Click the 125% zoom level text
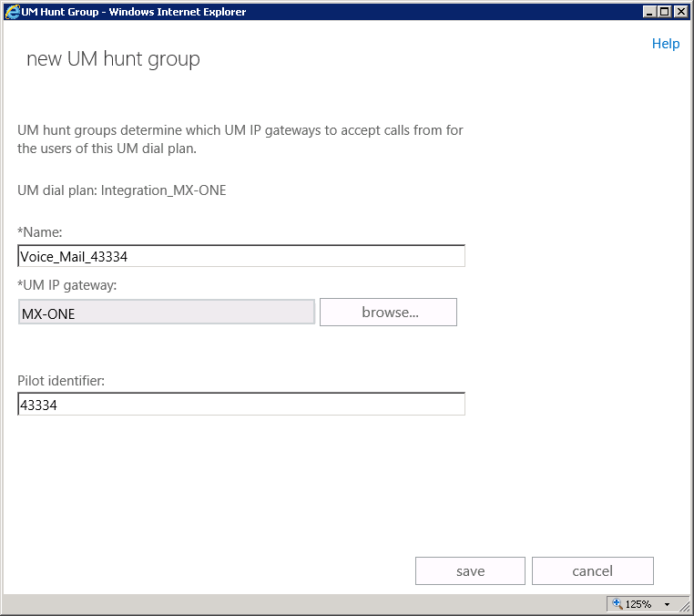The image size is (694, 616). point(638,604)
